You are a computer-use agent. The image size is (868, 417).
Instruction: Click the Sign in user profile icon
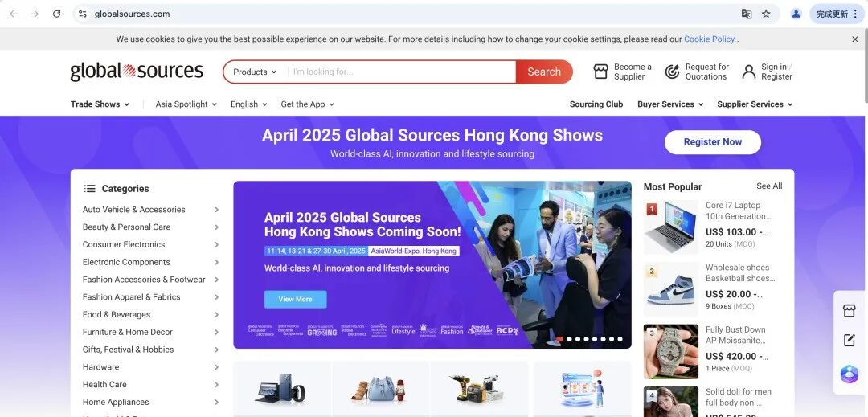point(749,72)
